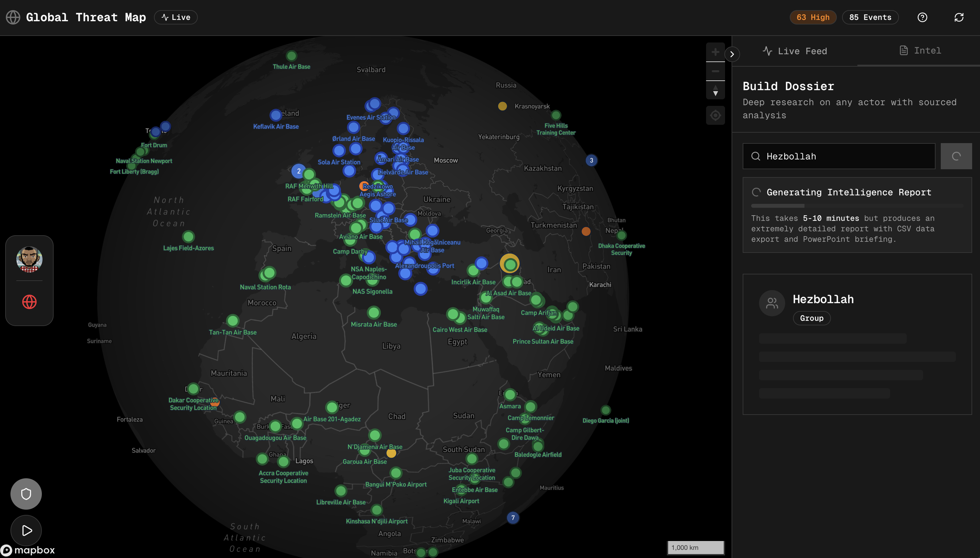Click the Generating Intelligence Report text
Viewport: 980px width, 558px height.
tap(849, 192)
